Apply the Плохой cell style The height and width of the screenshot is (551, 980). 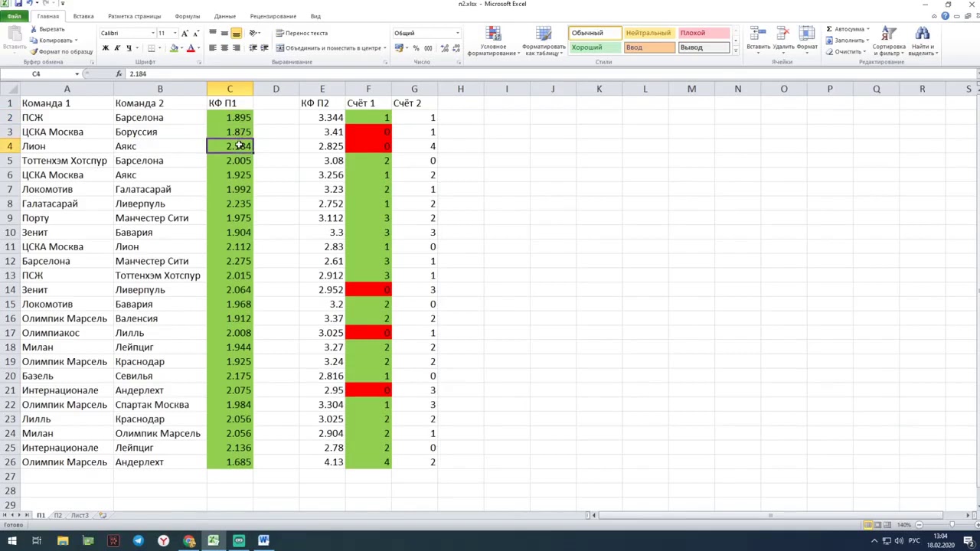(x=704, y=33)
